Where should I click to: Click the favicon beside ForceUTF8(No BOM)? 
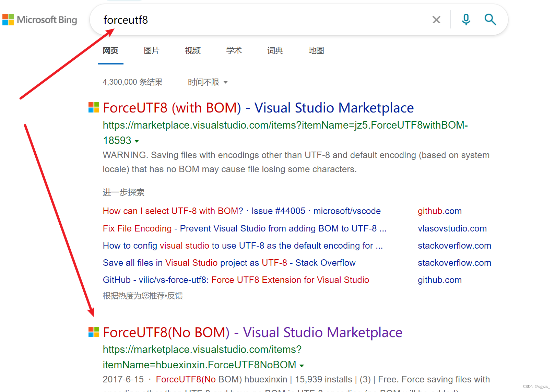coord(94,332)
